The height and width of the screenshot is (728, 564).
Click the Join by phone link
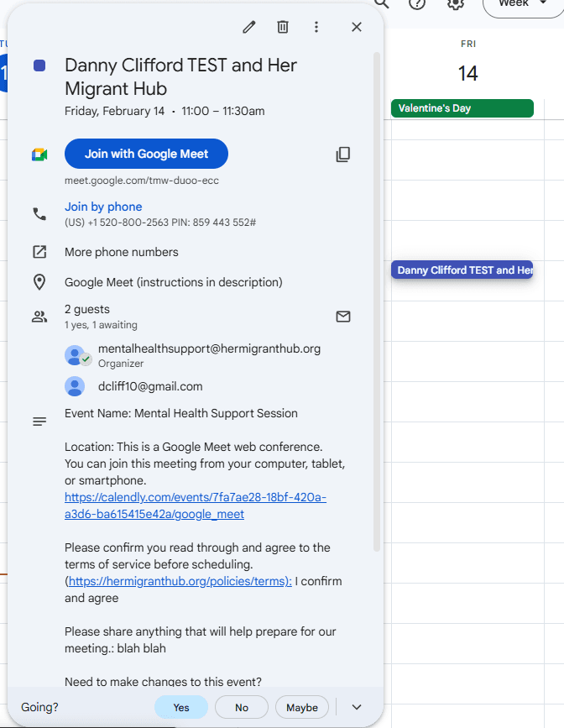coord(103,207)
